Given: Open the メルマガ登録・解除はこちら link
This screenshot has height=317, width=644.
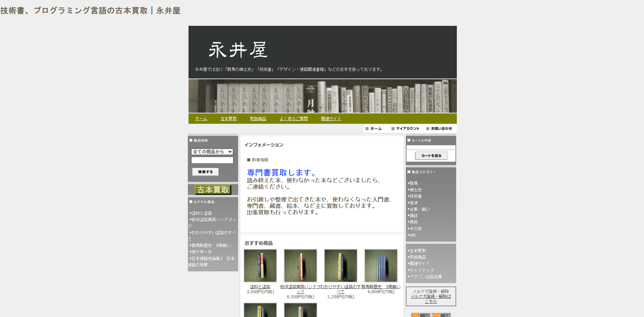Looking at the screenshot, I should 431,299.
